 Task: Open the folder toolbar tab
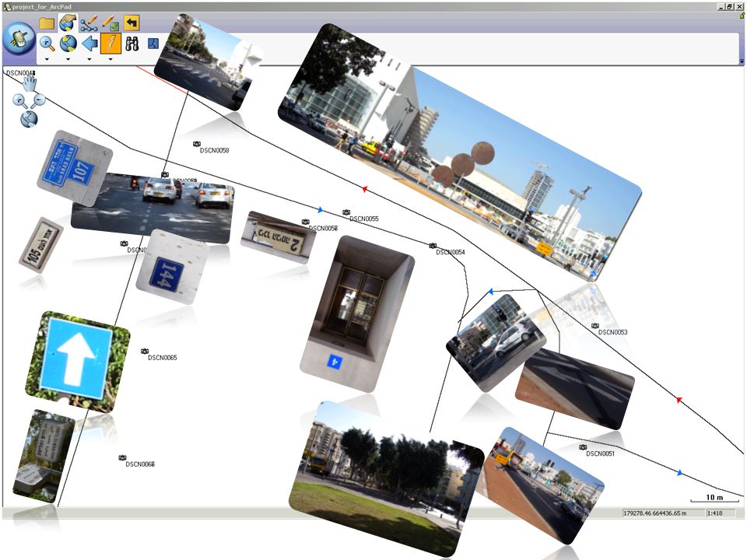[47, 23]
